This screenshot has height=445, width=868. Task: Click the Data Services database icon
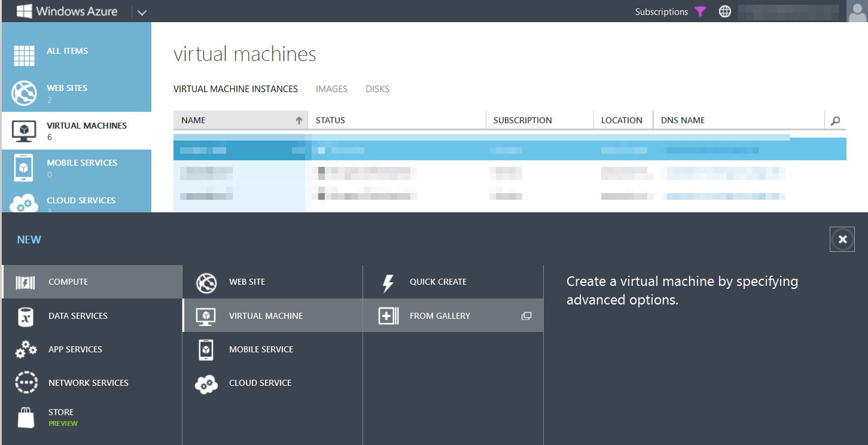(26, 316)
